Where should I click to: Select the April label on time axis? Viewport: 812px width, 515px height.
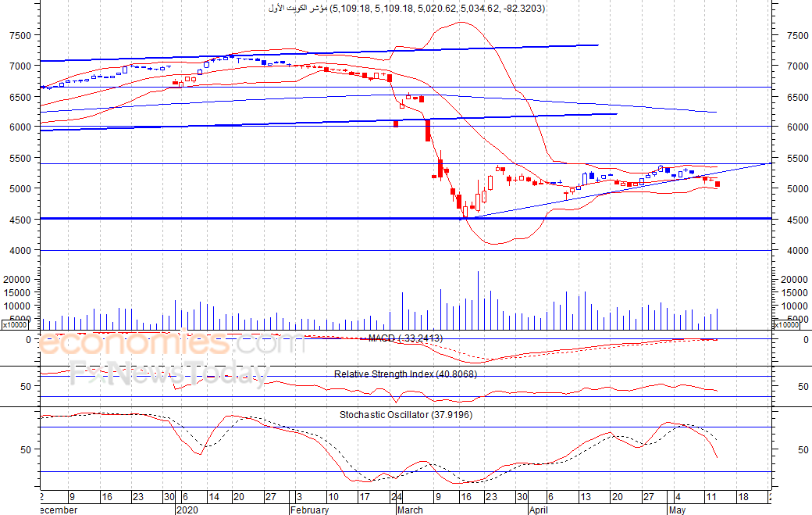pos(538,510)
